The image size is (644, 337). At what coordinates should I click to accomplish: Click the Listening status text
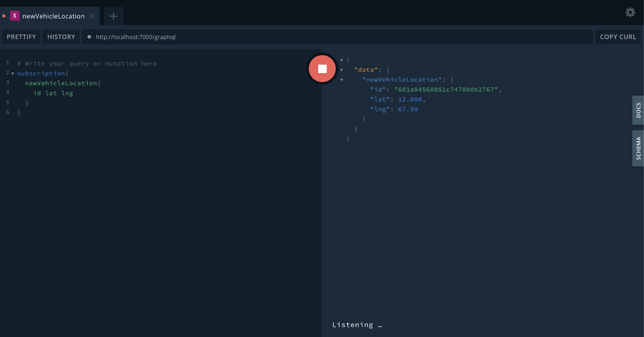[x=357, y=325]
